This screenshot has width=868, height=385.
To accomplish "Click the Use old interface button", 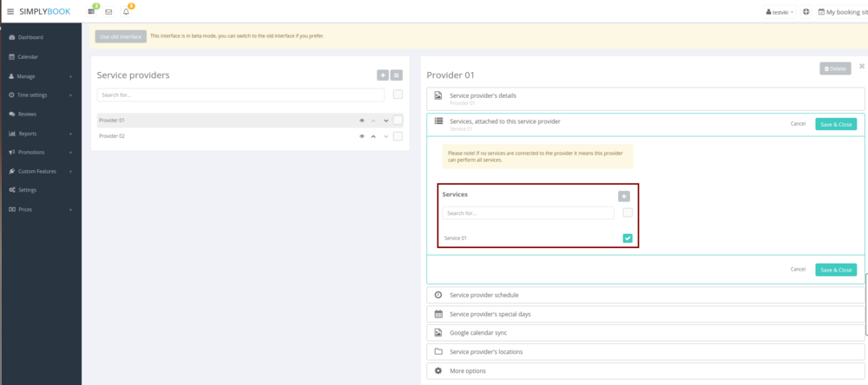I will (121, 36).
